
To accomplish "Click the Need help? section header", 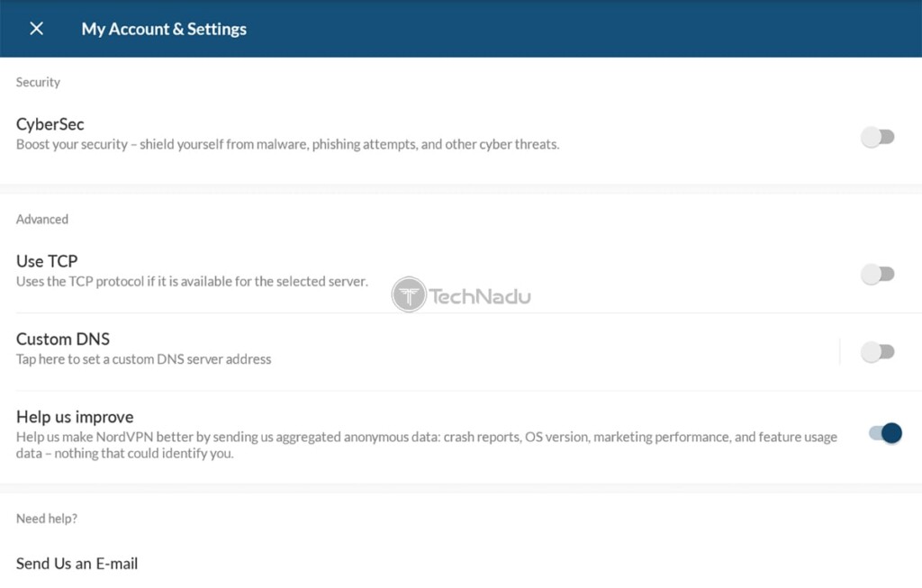I will click(x=47, y=518).
